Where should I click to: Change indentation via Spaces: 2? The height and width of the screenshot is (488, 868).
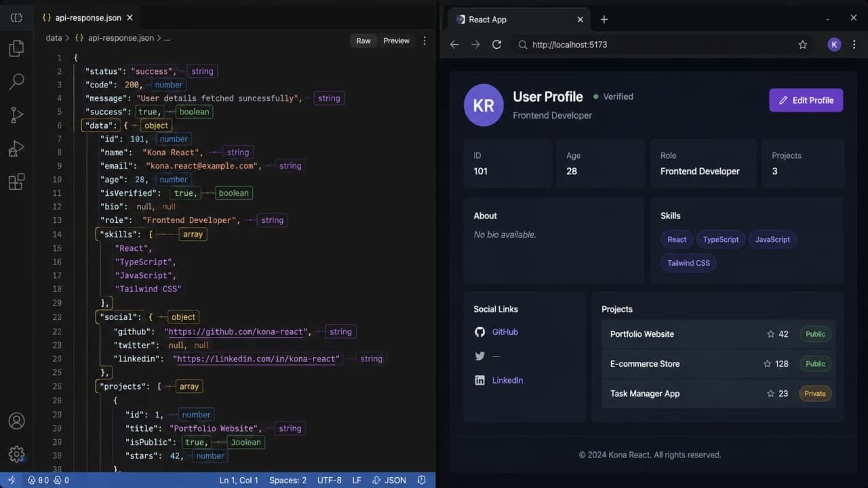(x=288, y=480)
